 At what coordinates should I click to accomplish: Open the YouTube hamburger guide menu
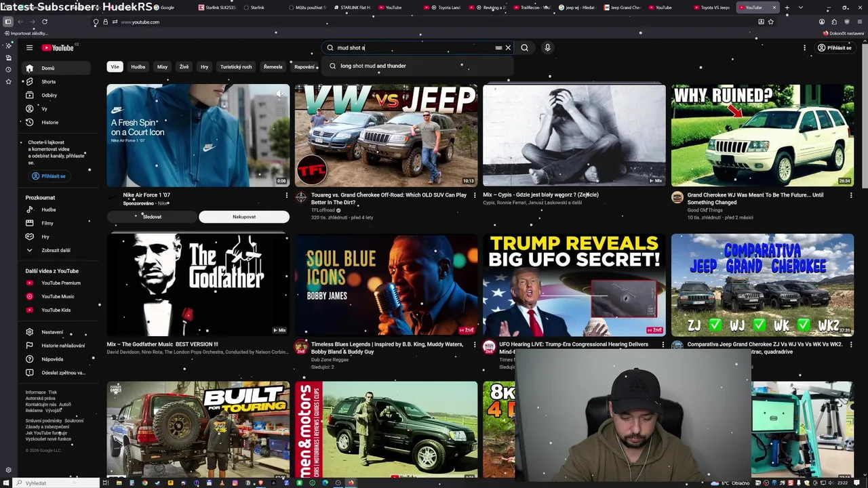29,47
